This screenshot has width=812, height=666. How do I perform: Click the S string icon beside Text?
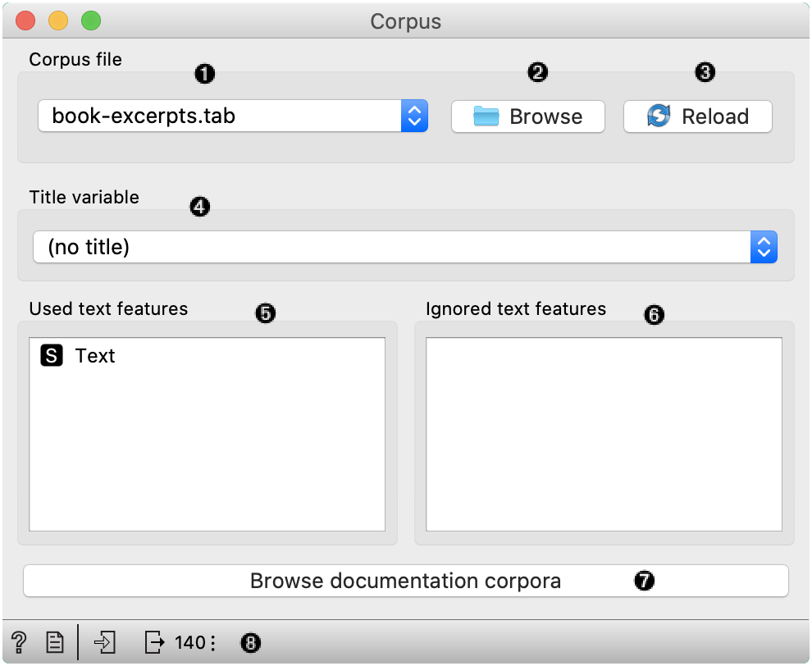pos(52,356)
